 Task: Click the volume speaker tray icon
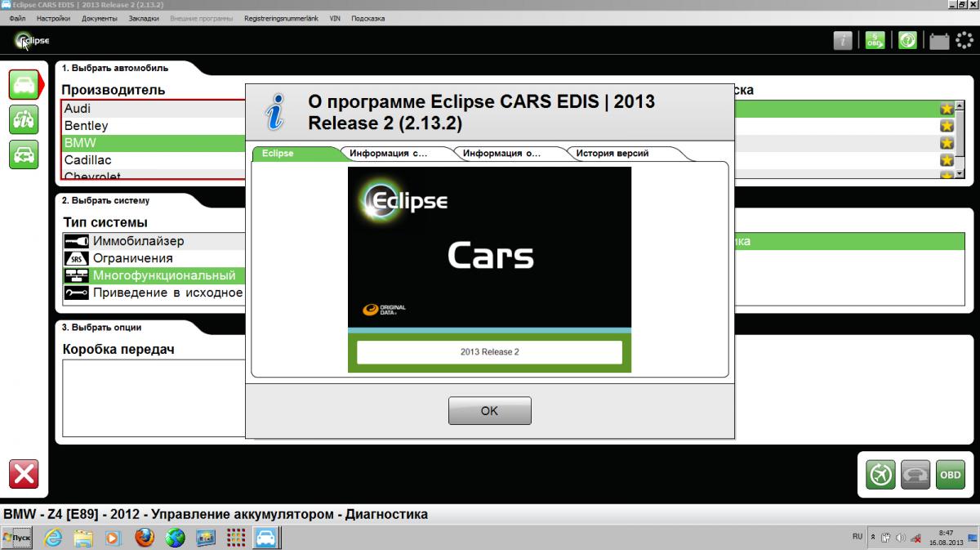[x=901, y=538]
